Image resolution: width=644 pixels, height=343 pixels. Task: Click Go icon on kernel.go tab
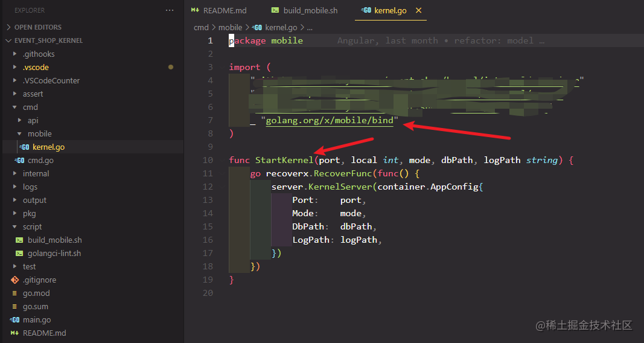point(366,10)
